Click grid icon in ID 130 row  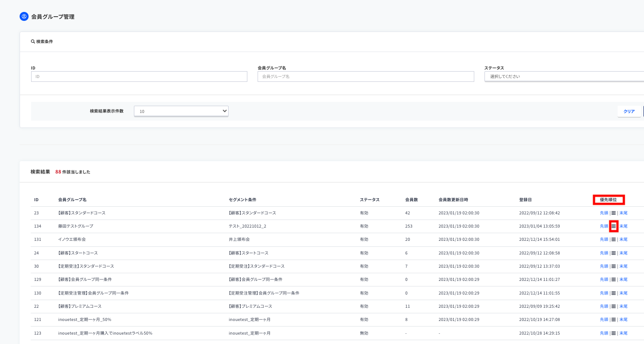coord(614,293)
